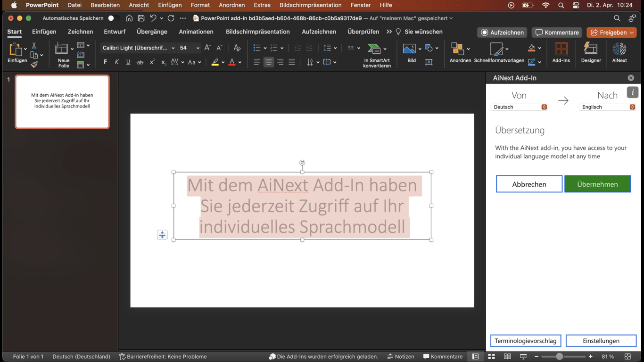Screen dimensions: 644x362
Task: Toggle the Automatisches Speichern switch
Action: click(x=113, y=18)
